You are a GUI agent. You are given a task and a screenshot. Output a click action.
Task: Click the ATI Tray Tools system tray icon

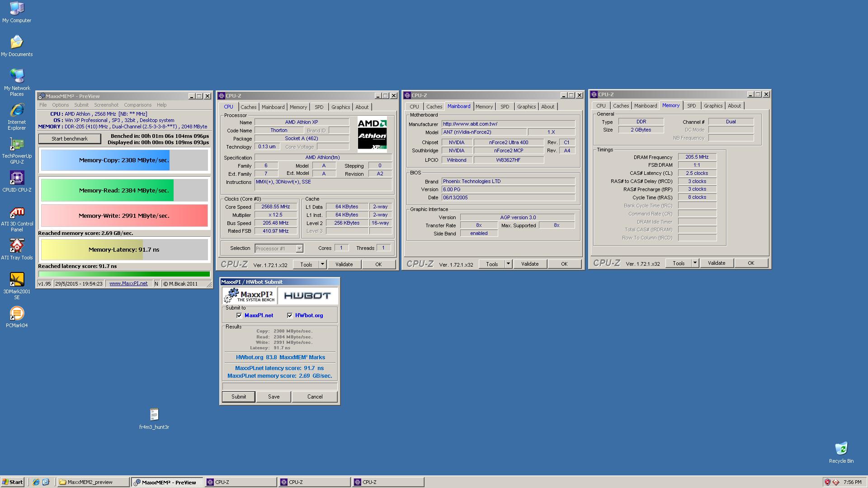point(835,482)
